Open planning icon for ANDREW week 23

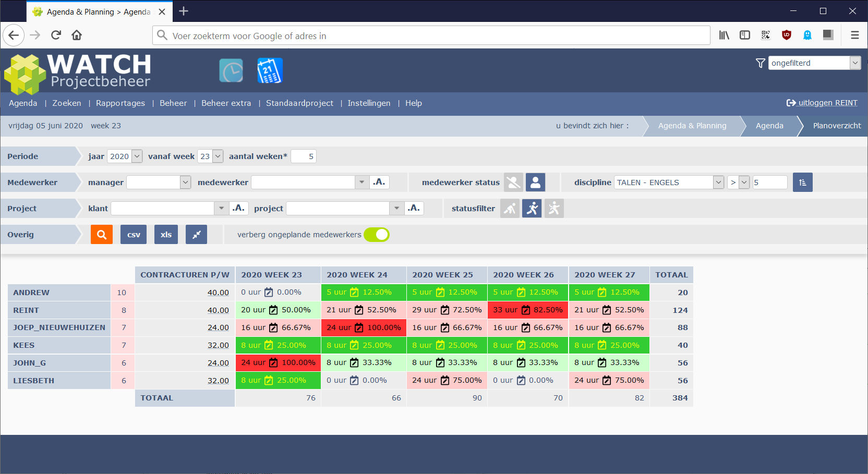(x=269, y=293)
